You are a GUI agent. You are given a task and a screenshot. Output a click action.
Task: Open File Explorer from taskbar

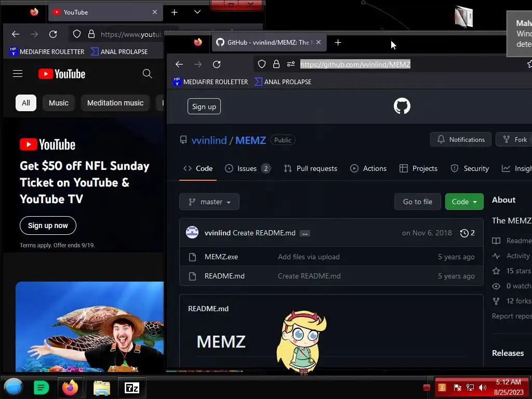tap(102, 388)
